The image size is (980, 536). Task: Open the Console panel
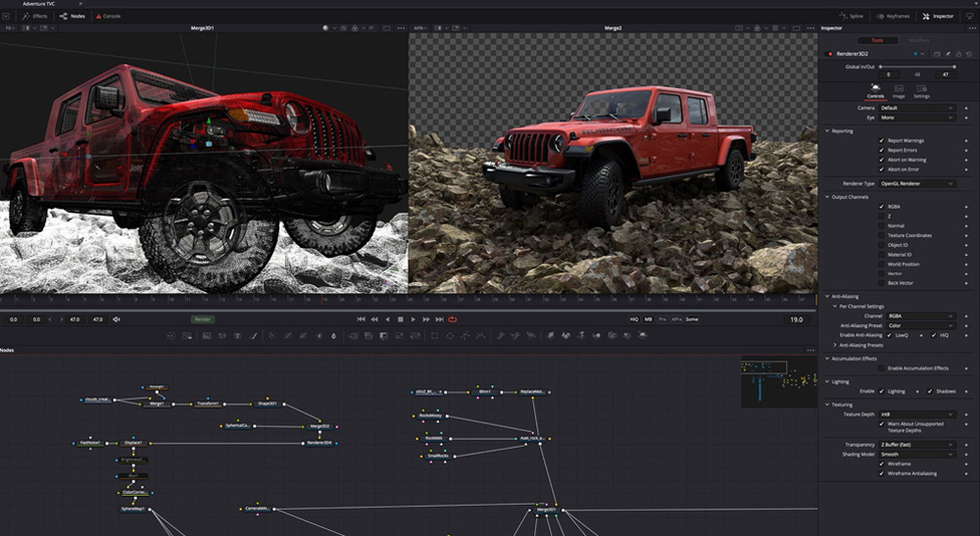(108, 17)
